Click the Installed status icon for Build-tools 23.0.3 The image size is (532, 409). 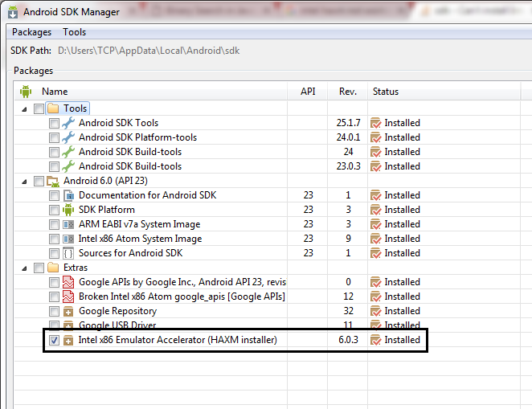tap(375, 166)
